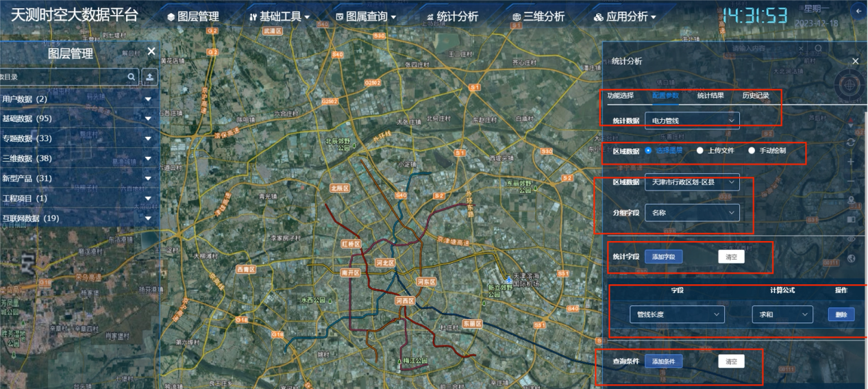The image size is (868, 389).
Task: Toggle the eye visibility icon in the map toolbar
Action: (851, 239)
